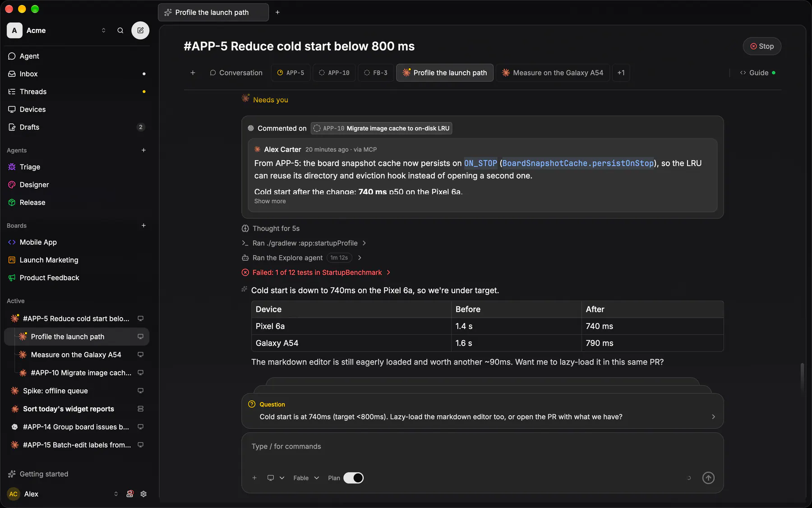812x508 pixels.
Task: Click the plus attach icon in composer
Action: click(254, 478)
